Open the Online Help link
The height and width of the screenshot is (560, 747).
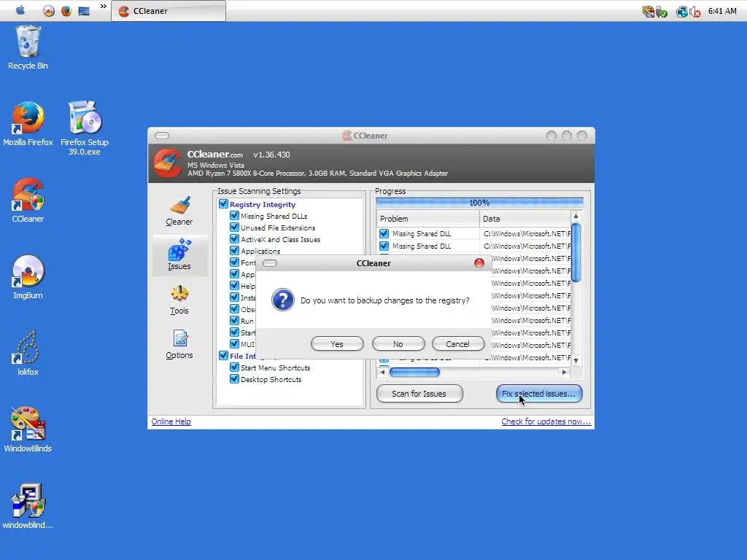[171, 421]
